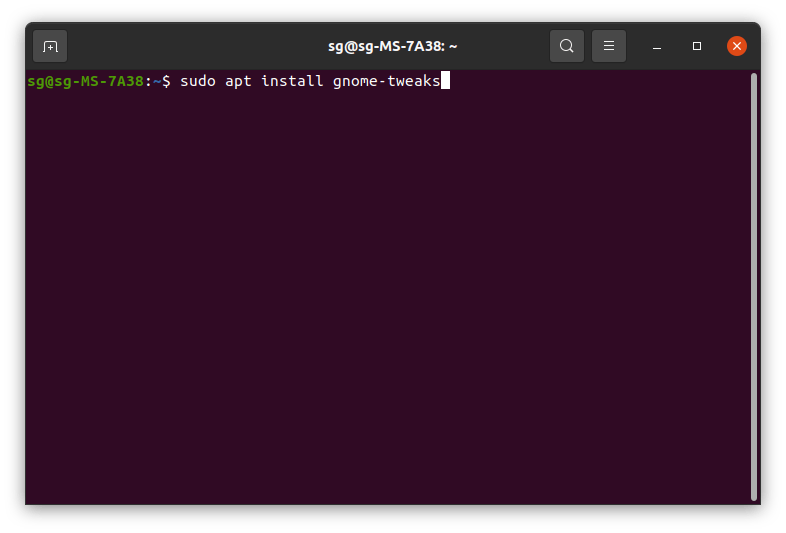This screenshot has height=533, width=786.
Task: Open the terminal search tool
Action: tap(566, 46)
